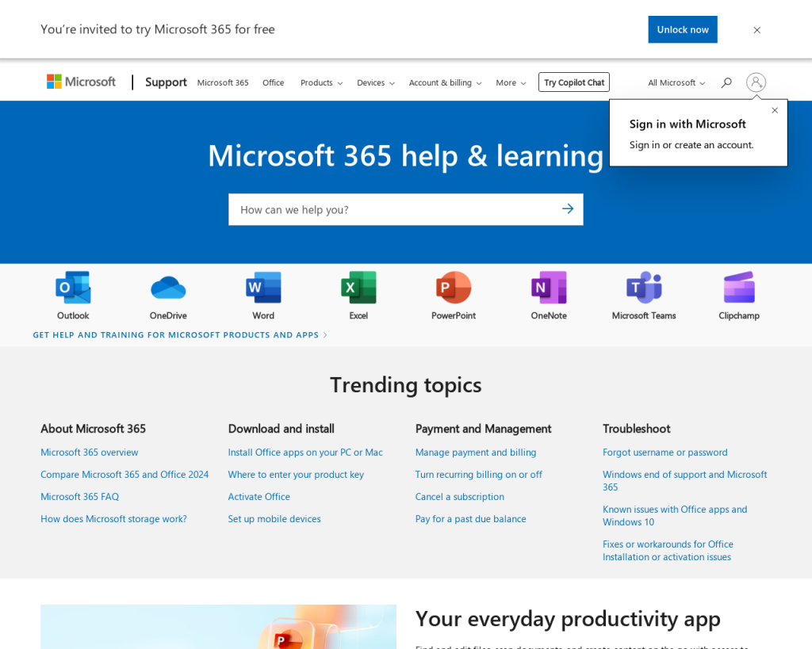Image resolution: width=812 pixels, height=649 pixels.
Task: Click the productivity app promo image
Action: (219, 627)
